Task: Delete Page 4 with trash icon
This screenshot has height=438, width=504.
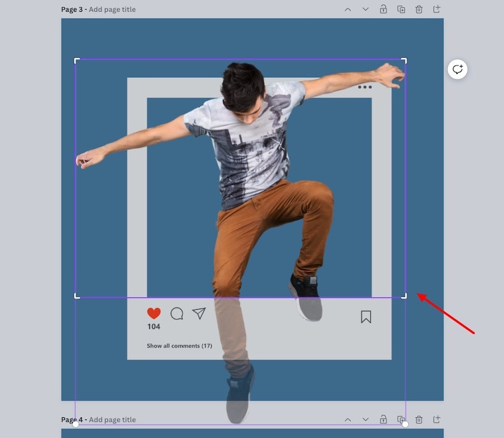Action: tap(419, 420)
